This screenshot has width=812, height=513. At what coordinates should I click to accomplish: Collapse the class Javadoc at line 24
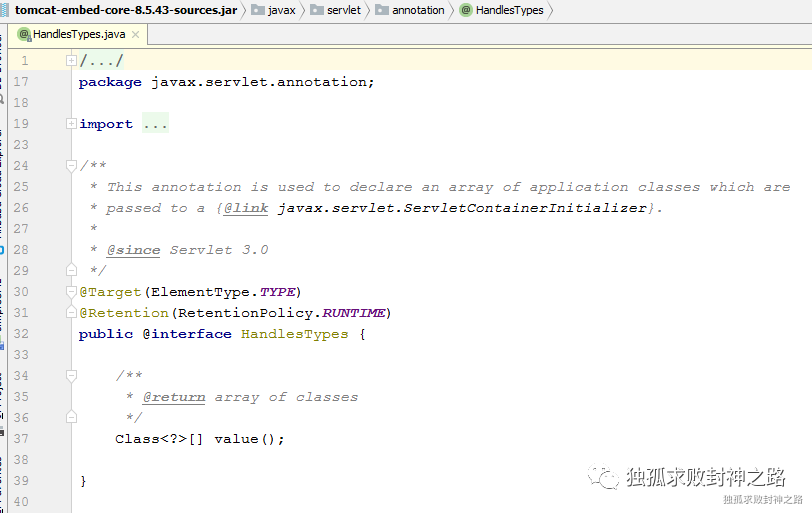pos(71,166)
